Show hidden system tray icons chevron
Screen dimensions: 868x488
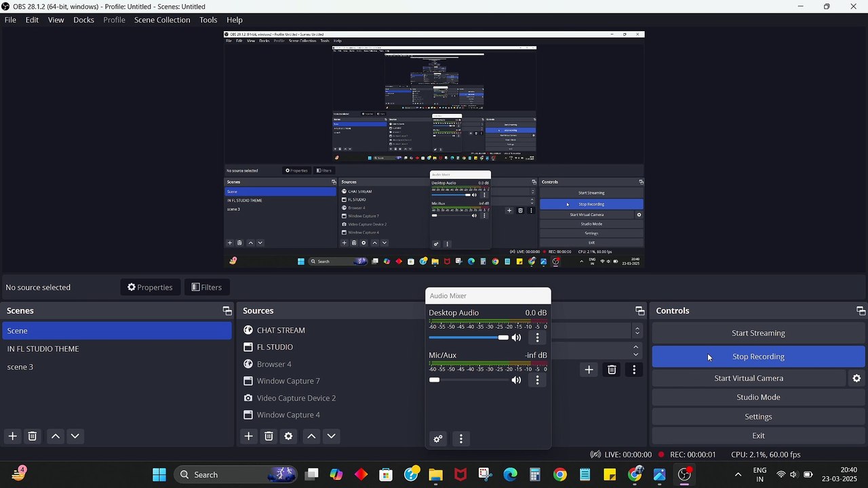[x=738, y=474]
